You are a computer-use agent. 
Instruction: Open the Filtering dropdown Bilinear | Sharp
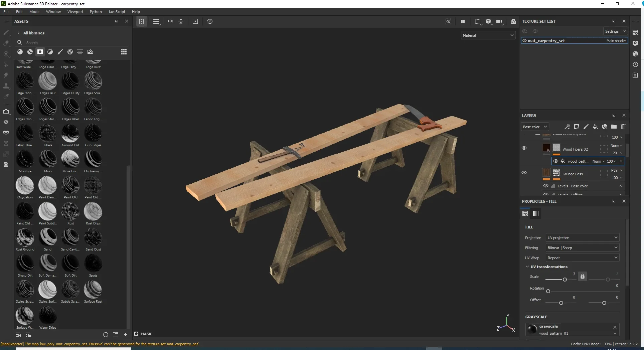pyautogui.click(x=583, y=247)
